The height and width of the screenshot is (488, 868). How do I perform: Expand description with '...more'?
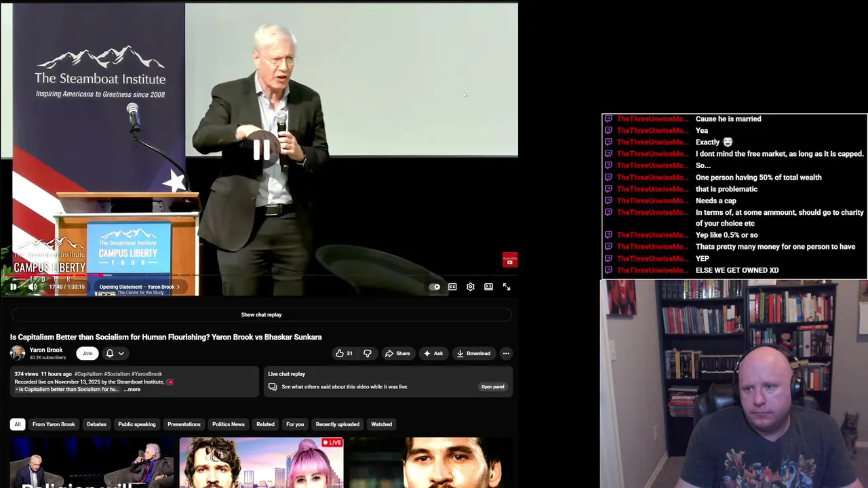132,389
